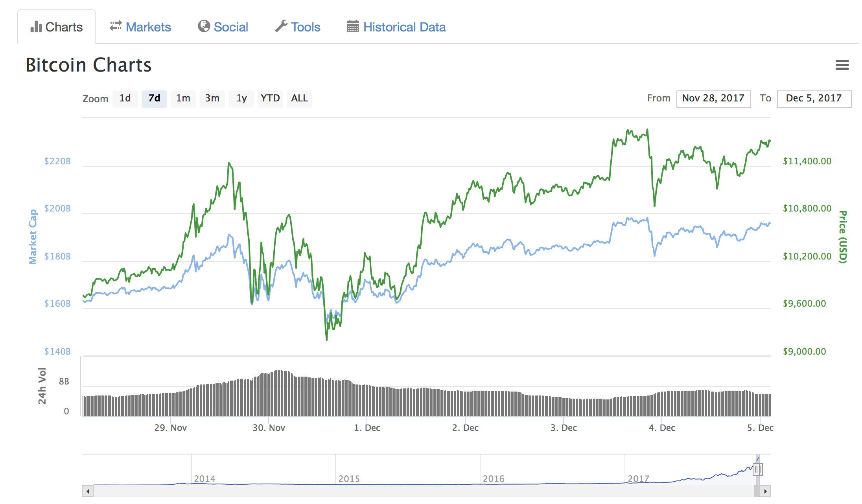The image size is (862, 504).
Task: Click the navigator right scroll arrow
Action: point(765,491)
